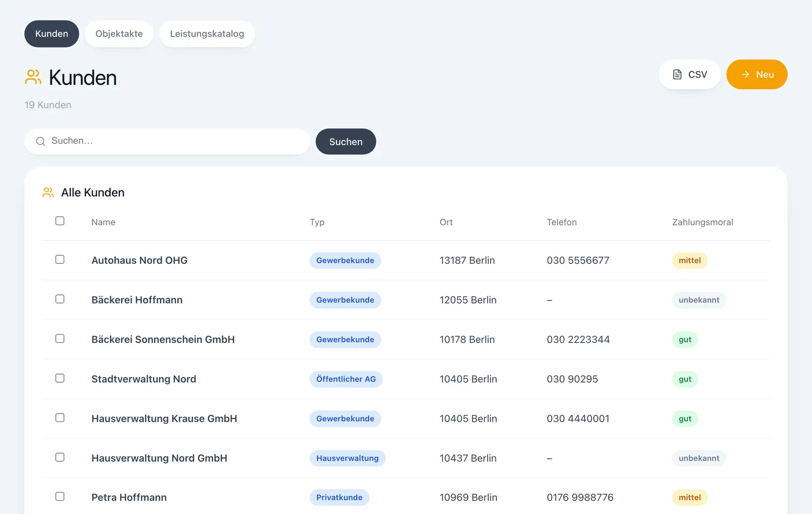Toggle the select-all checkbox in the table header
Viewport: 812px width, 514px height.
coord(60,221)
